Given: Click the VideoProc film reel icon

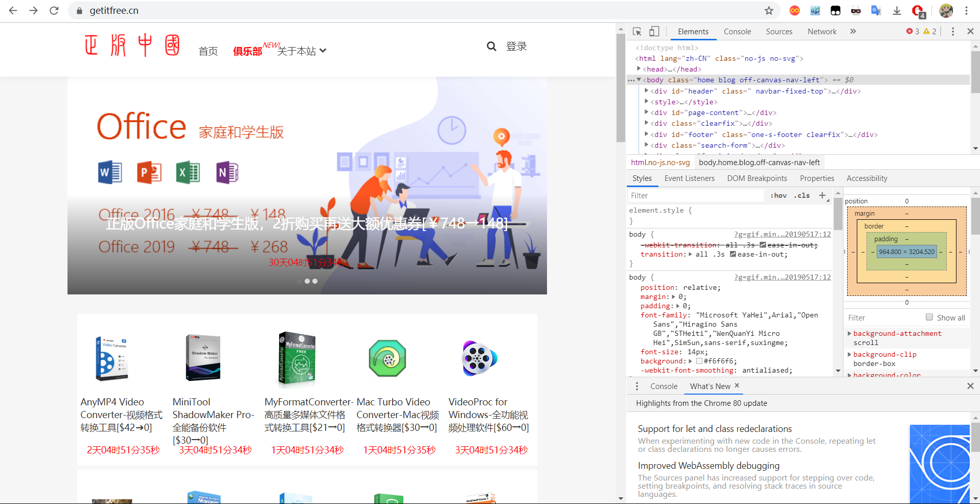Looking at the screenshot, I should click(x=479, y=358).
